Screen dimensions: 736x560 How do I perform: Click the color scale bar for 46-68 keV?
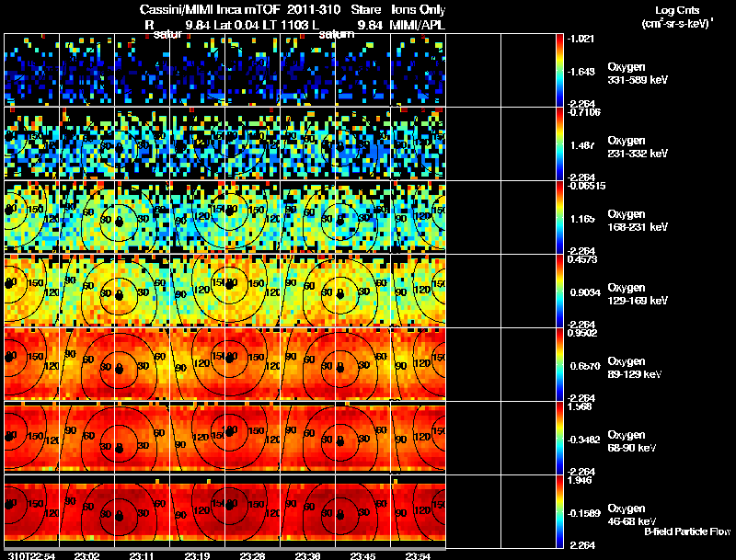click(559, 511)
